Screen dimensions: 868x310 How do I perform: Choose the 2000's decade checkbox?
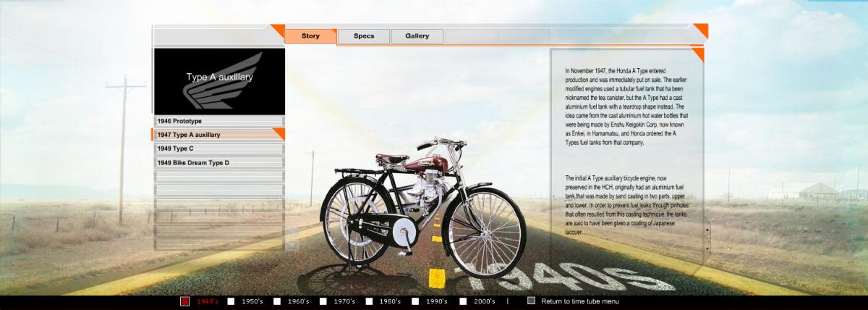(x=462, y=301)
